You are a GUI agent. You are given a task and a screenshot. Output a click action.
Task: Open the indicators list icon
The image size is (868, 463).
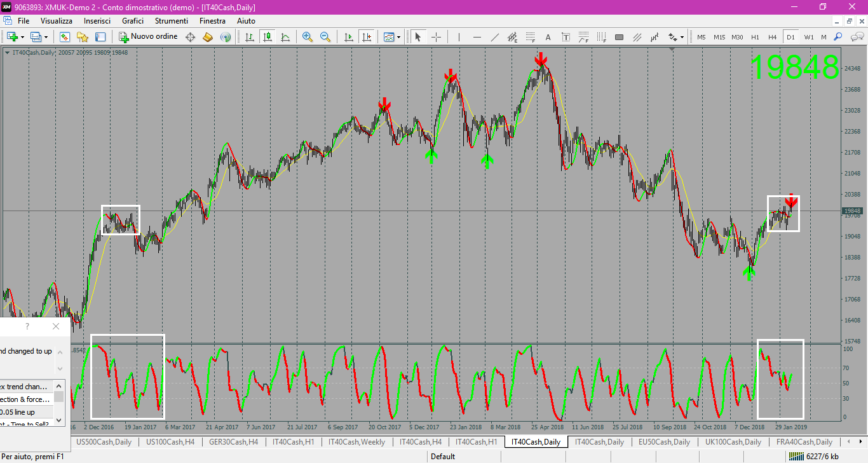pyautogui.click(x=389, y=37)
